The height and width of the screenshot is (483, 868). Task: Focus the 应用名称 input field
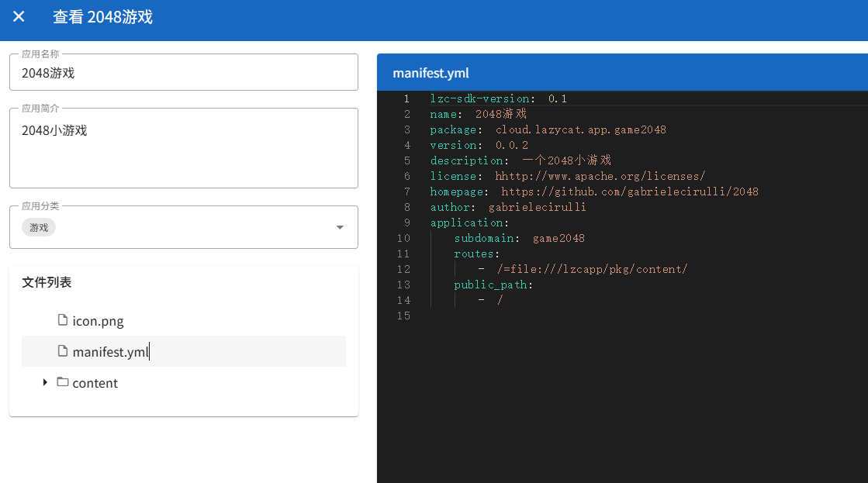pyautogui.click(x=184, y=72)
